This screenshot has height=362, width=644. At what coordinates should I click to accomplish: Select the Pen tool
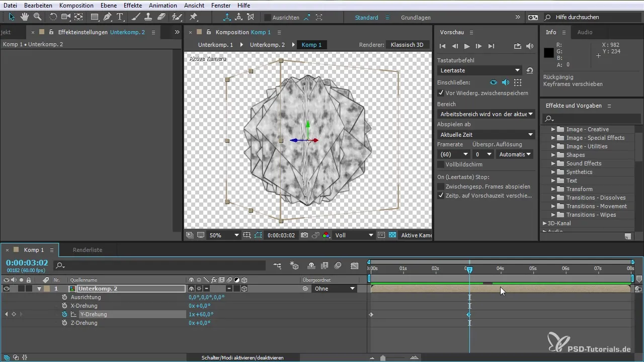pyautogui.click(x=107, y=17)
